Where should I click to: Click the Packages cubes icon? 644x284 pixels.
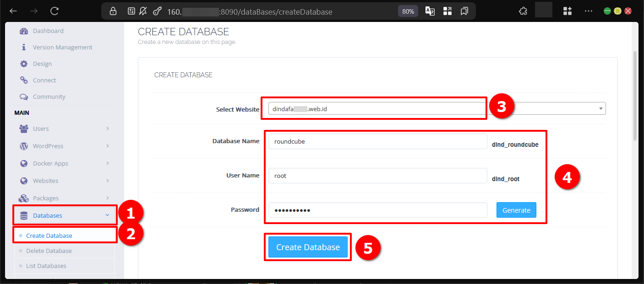24,198
